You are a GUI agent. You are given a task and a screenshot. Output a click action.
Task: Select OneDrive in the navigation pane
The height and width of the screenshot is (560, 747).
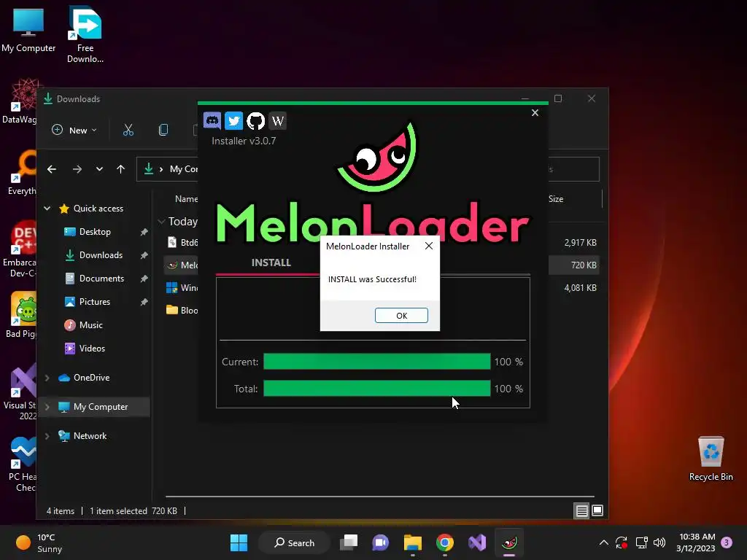pyautogui.click(x=91, y=378)
